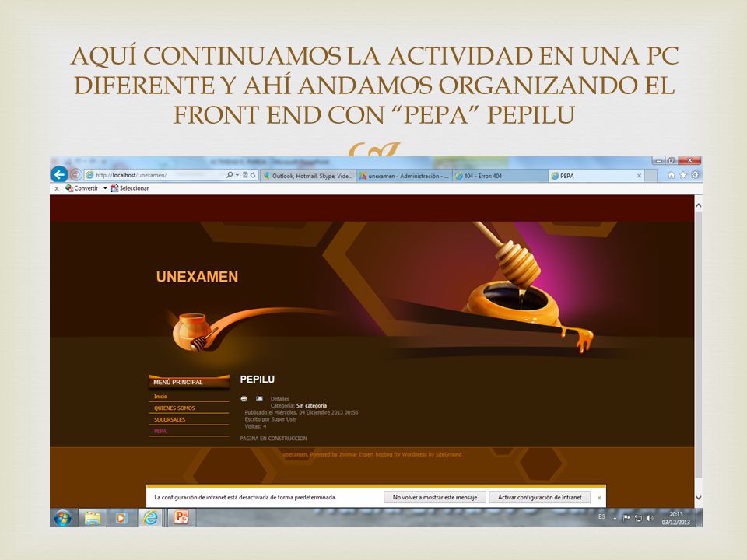Click the PAGINA EN CONSTRUCCION text

(x=273, y=439)
